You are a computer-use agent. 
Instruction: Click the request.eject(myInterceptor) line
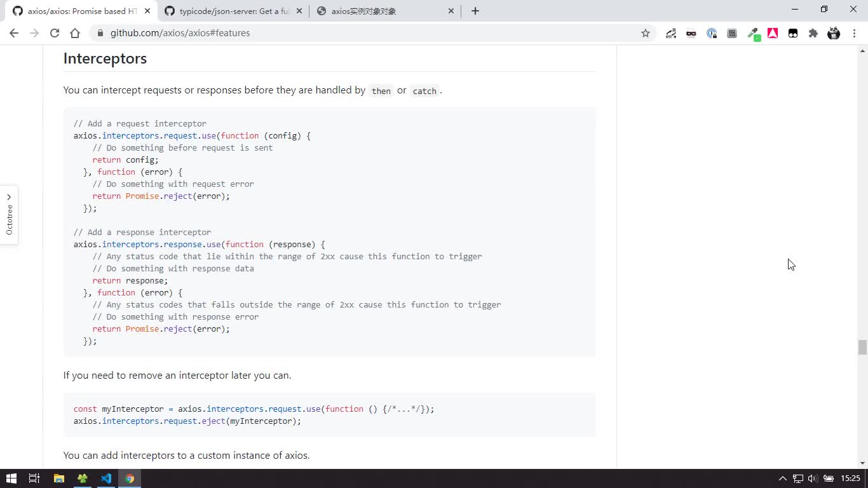tap(187, 421)
